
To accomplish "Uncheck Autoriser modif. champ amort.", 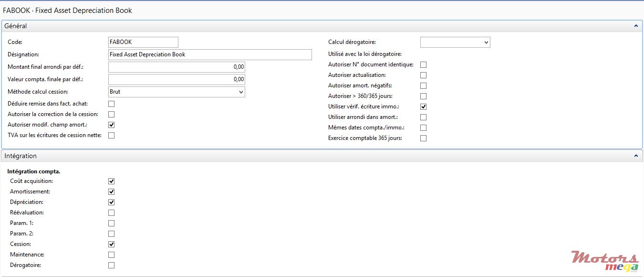I will click(x=112, y=125).
